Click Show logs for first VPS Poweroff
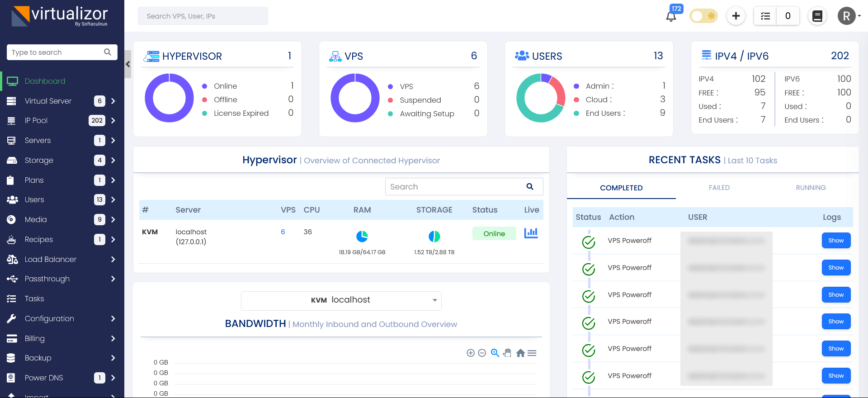Screen dimensions: 868x398 tap(836, 241)
